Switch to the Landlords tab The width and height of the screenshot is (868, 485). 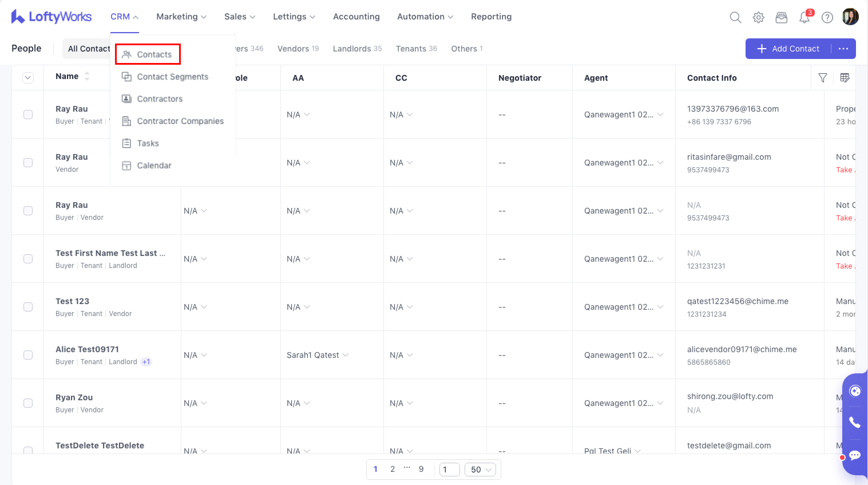click(357, 49)
